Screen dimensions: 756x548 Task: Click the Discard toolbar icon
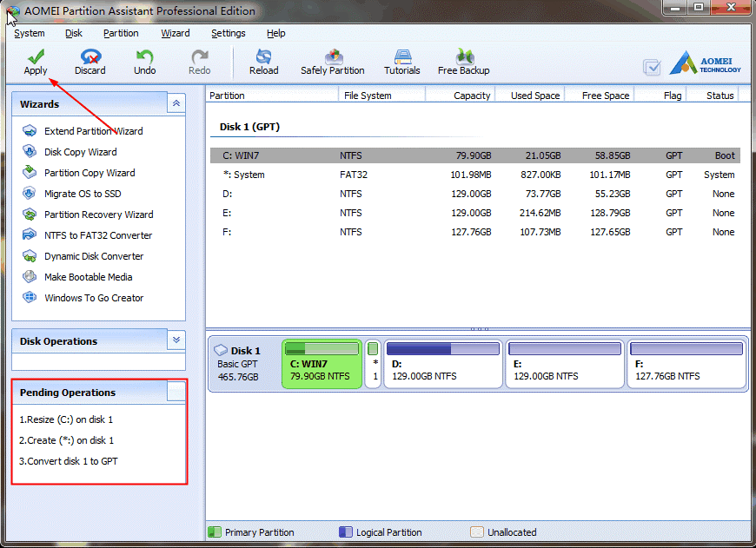point(90,56)
